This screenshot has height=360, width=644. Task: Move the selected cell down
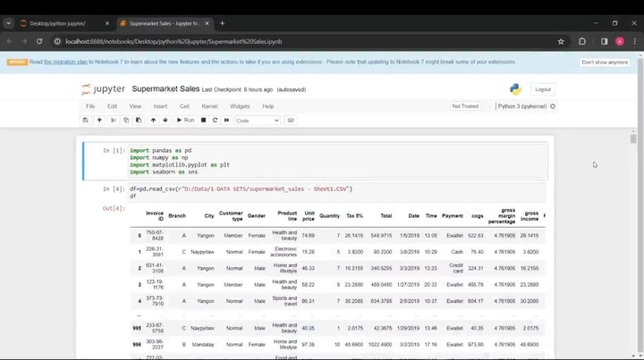tap(164, 120)
